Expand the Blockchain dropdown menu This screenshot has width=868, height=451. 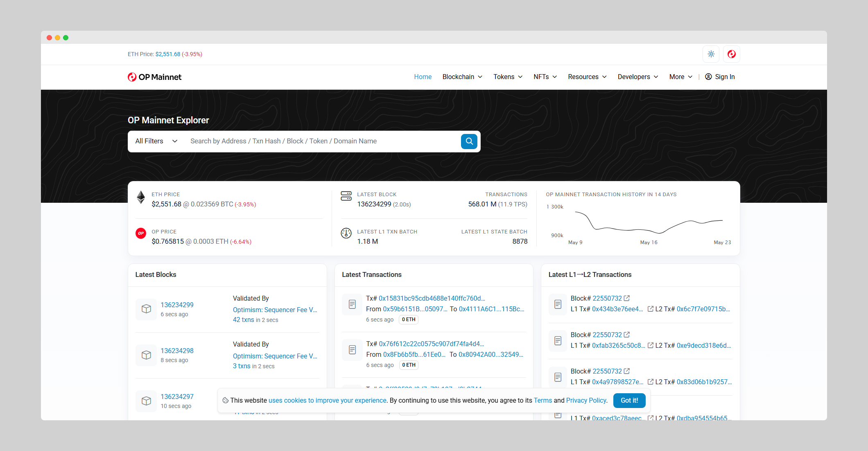pyautogui.click(x=462, y=77)
